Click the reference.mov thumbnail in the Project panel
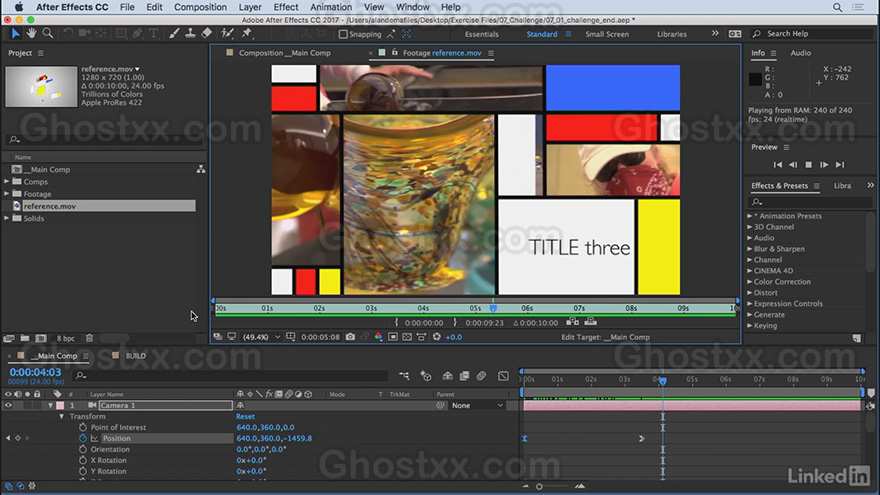 (x=41, y=86)
